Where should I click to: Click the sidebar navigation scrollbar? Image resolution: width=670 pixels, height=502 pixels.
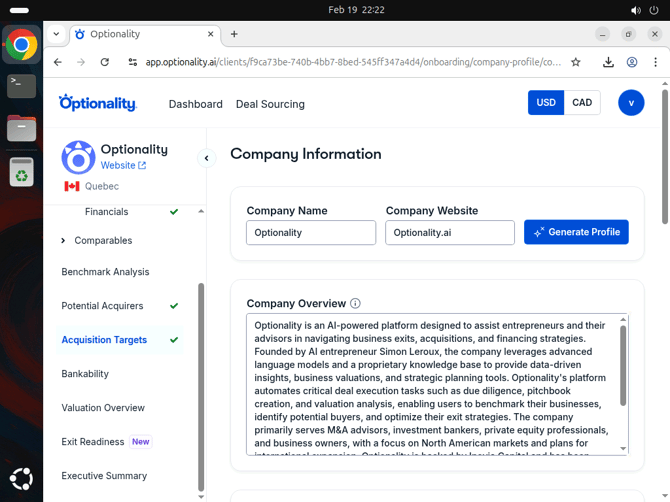[201, 387]
